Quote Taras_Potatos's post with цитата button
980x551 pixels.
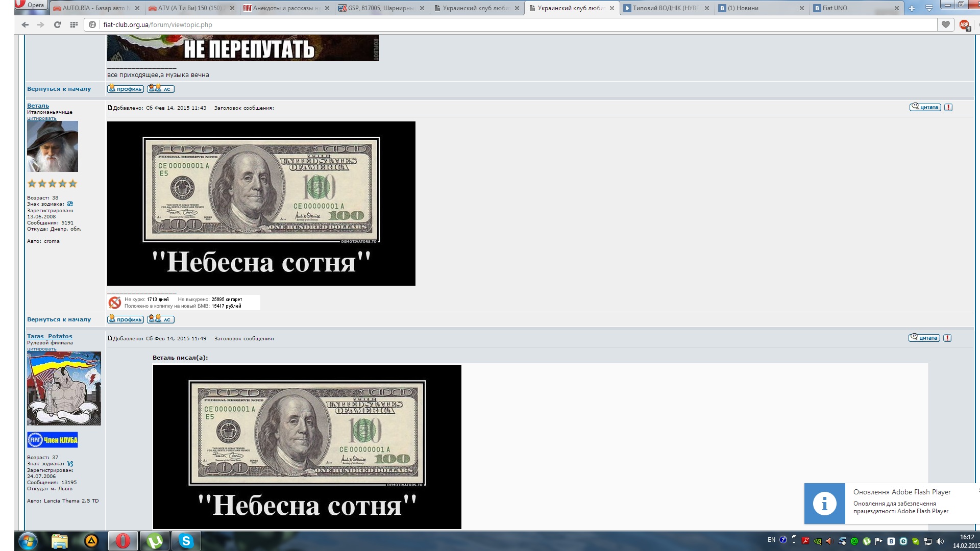(924, 338)
